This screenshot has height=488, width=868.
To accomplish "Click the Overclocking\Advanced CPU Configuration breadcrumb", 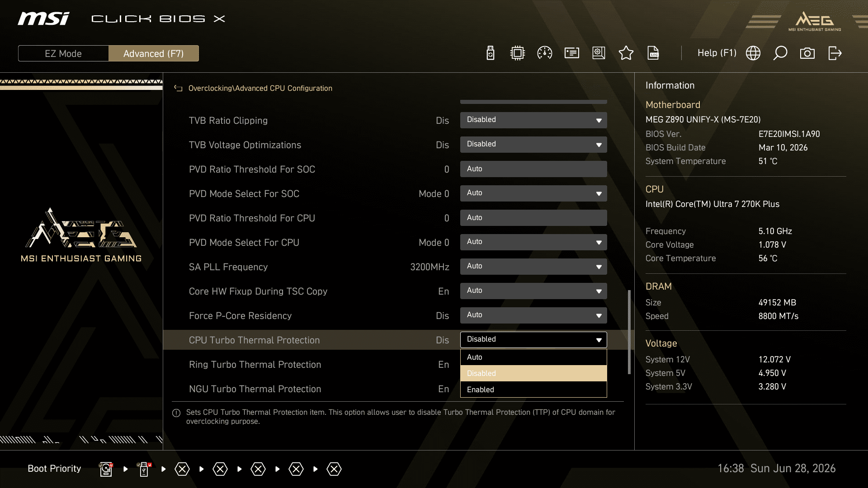I will [260, 89].
